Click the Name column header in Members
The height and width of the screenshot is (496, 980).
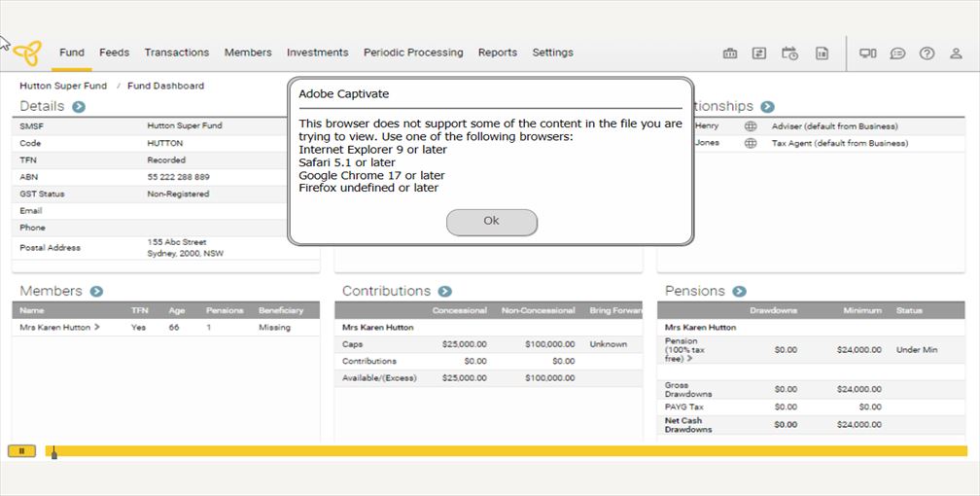[x=32, y=310]
